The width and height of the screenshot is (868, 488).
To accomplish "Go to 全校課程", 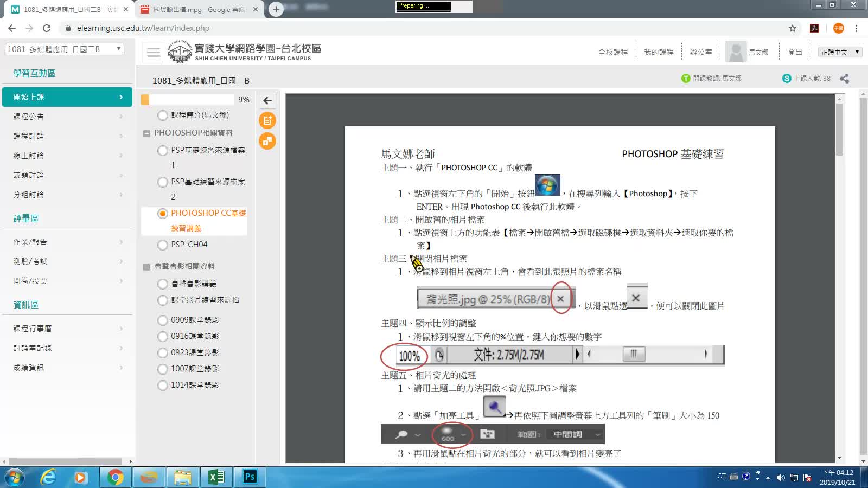I will [x=613, y=52].
